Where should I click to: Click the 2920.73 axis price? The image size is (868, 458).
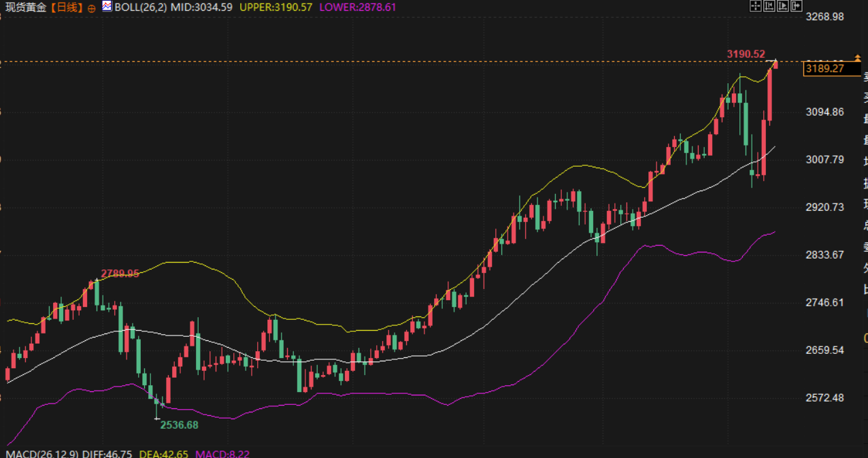click(x=824, y=208)
